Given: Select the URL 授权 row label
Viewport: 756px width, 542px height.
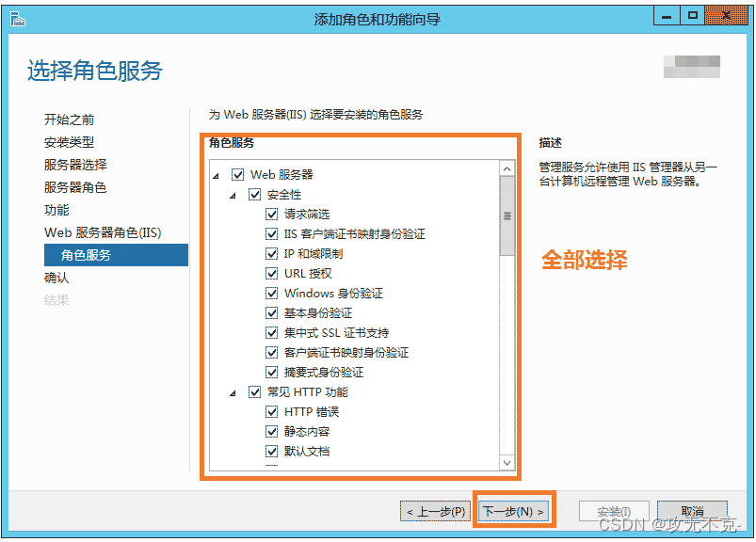Looking at the screenshot, I should pyautogui.click(x=308, y=273).
